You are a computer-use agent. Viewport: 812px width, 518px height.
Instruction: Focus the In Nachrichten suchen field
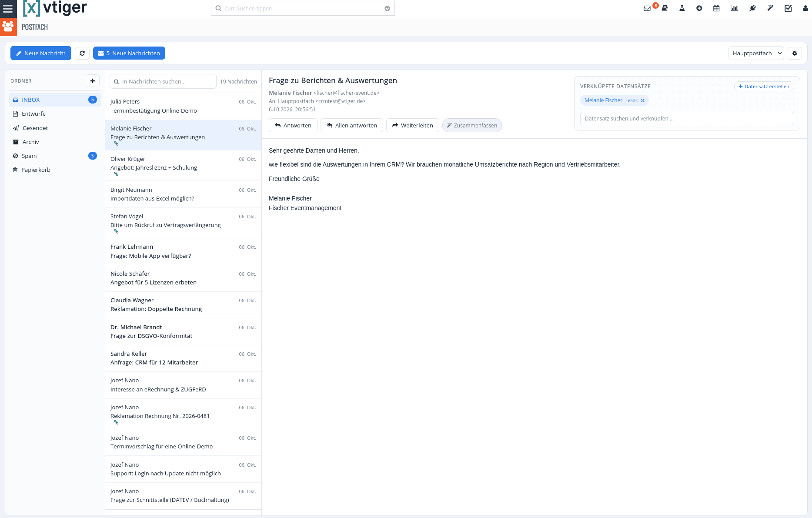tap(163, 81)
